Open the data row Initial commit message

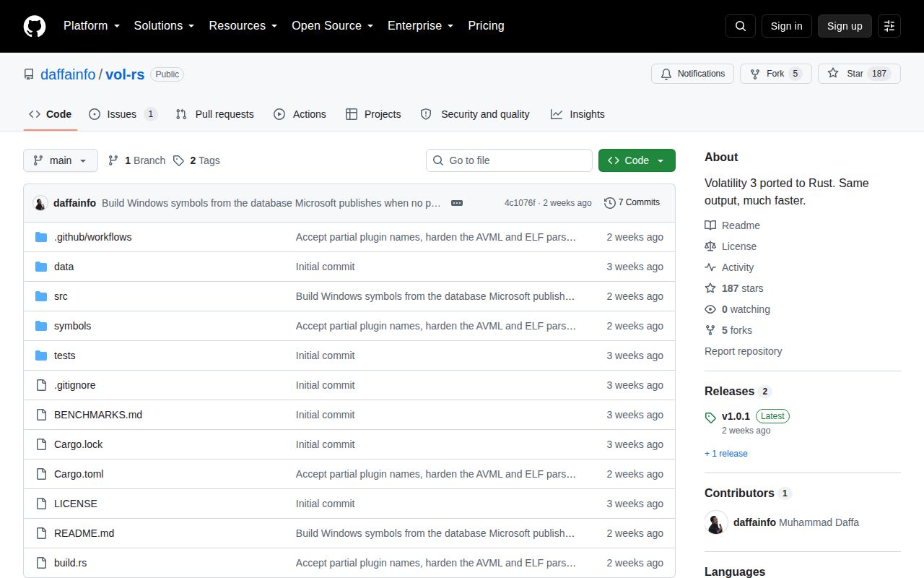pos(325,267)
